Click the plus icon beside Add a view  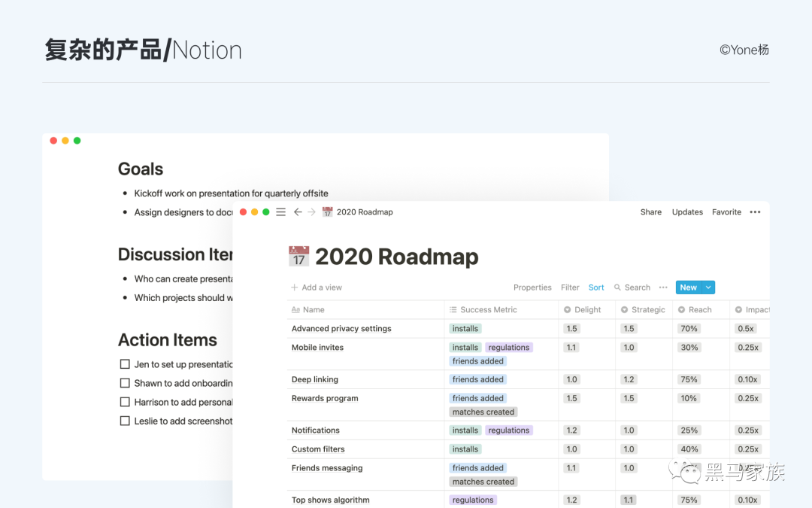294,287
